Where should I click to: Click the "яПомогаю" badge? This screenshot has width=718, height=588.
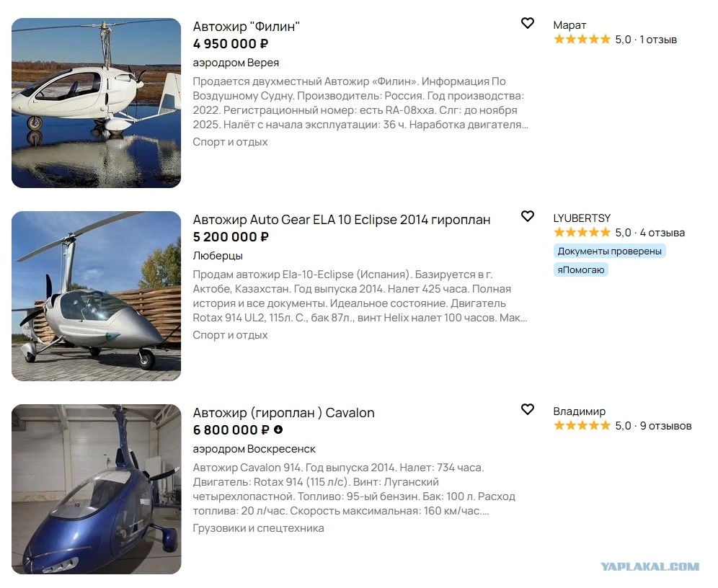tap(581, 269)
